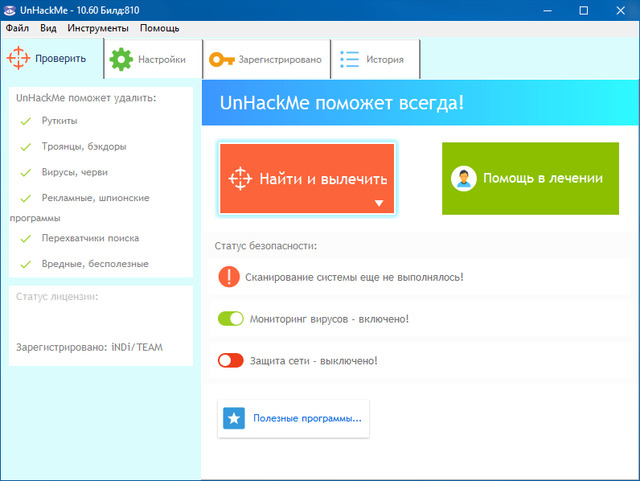
Task: Open the Инструменты menu
Action: pyautogui.click(x=98, y=28)
